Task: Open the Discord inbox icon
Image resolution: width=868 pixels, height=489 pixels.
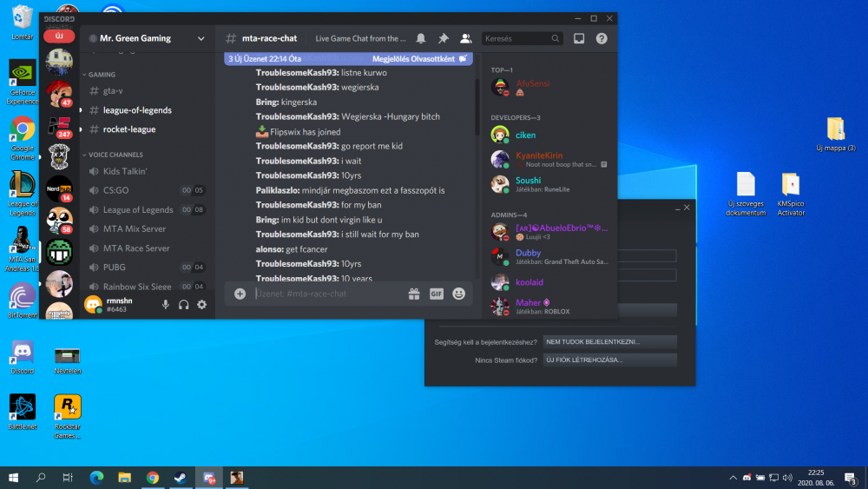Action: click(x=579, y=38)
